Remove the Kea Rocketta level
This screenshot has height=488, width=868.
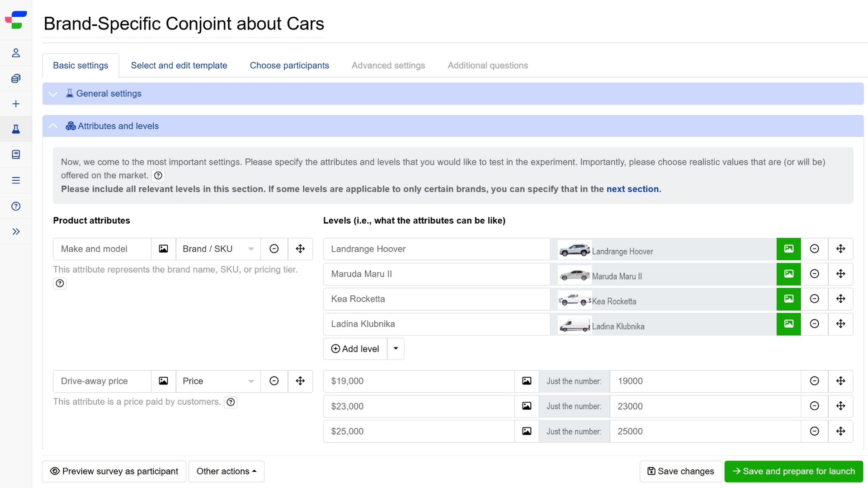pos(814,299)
